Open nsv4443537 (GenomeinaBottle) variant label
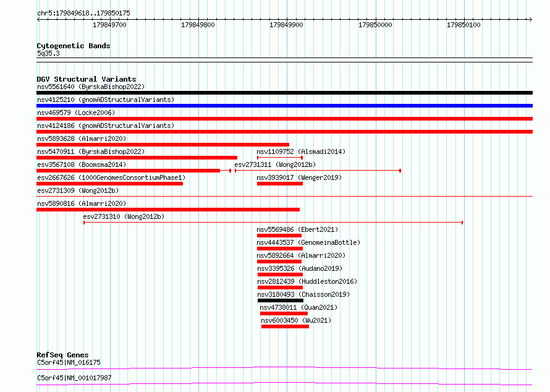This screenshot has height=392, width=550. pos(308,242)
